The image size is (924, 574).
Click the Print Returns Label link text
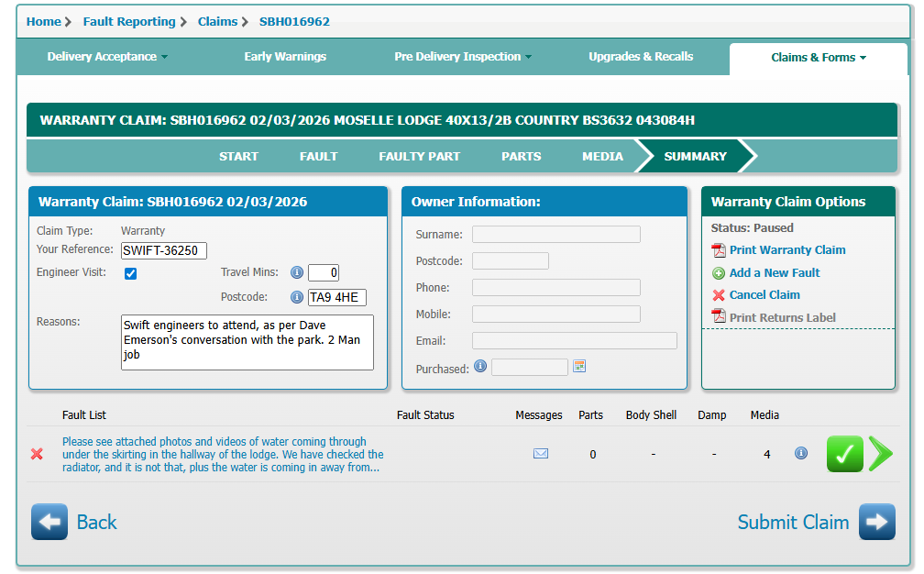click(782, 317)
